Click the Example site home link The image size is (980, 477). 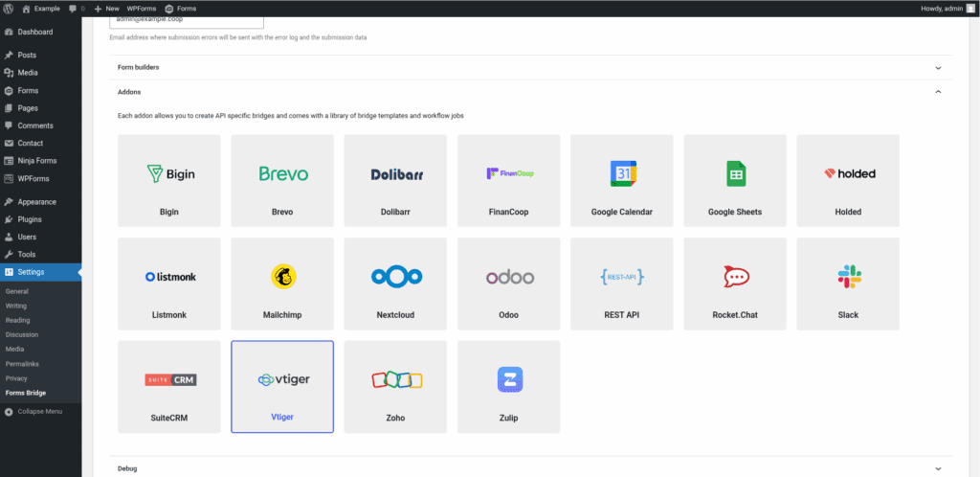point(40,9)
